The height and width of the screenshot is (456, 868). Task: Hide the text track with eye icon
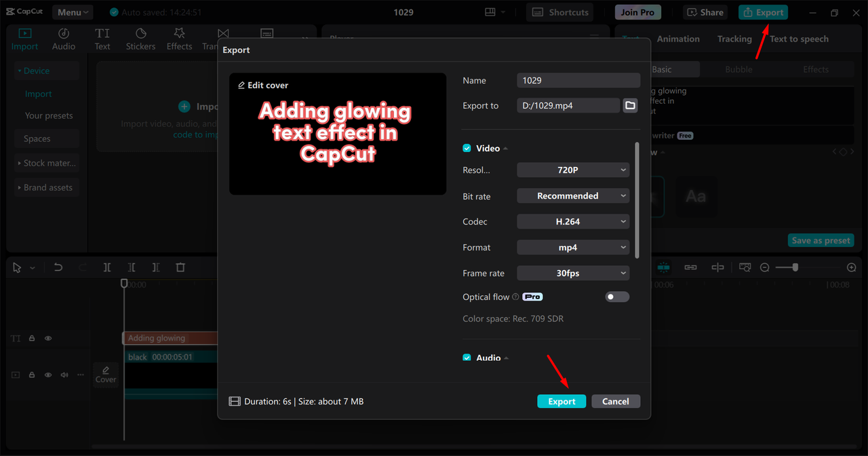pos(48,338)
